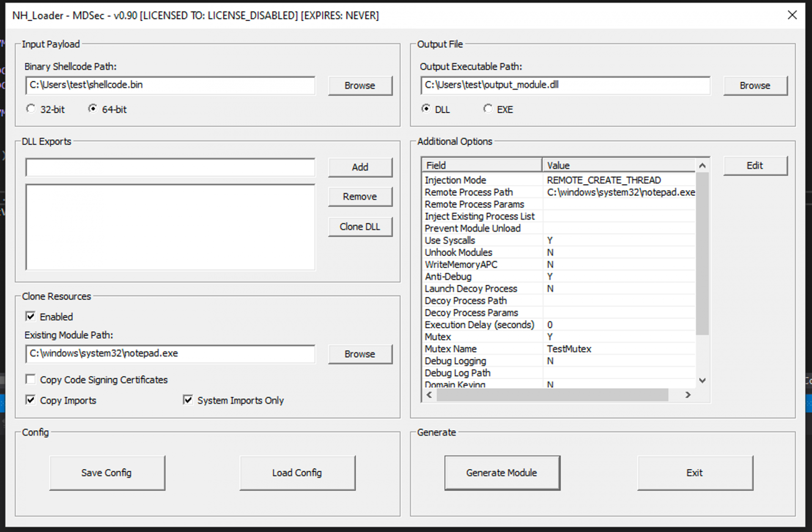Viewport: 812px width, 532px height.
Task: Click the scroll up arrow in options list
Action: [702, 166]
